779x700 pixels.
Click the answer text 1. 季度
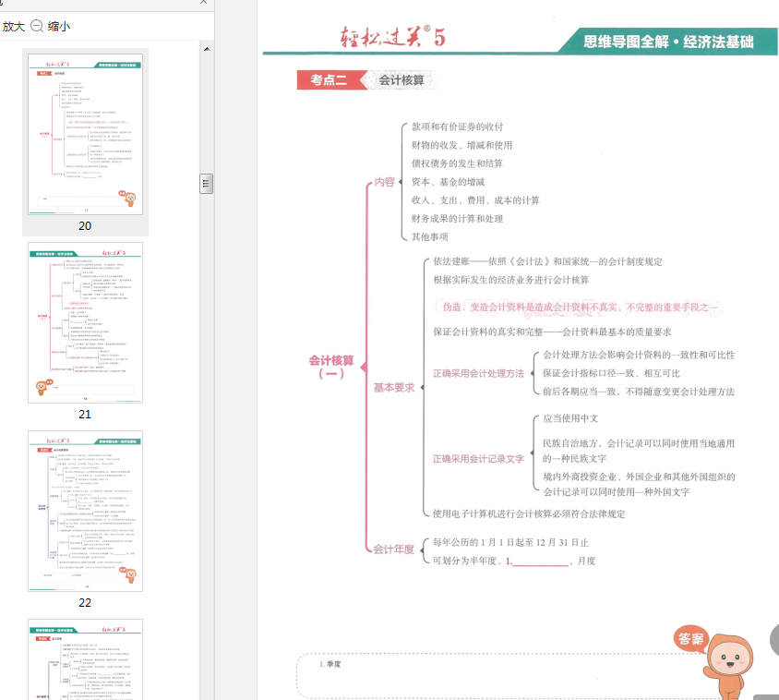point(330,664)
